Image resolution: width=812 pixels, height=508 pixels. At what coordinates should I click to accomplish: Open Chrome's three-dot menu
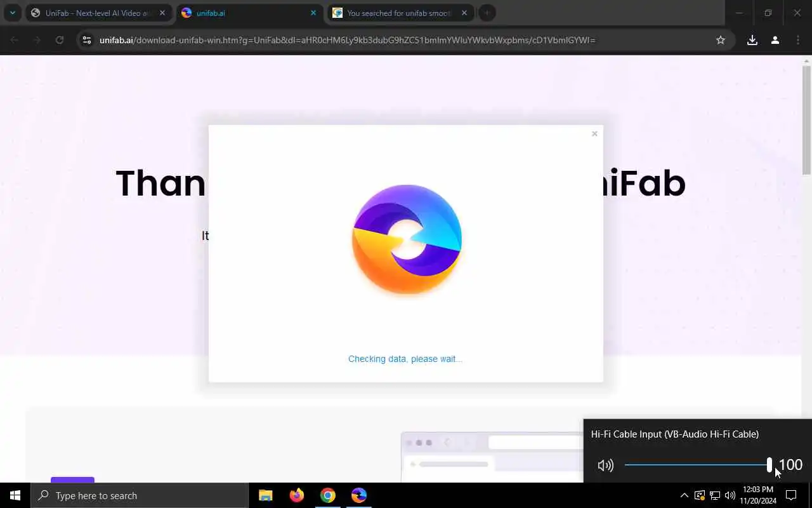click(798, 40)
